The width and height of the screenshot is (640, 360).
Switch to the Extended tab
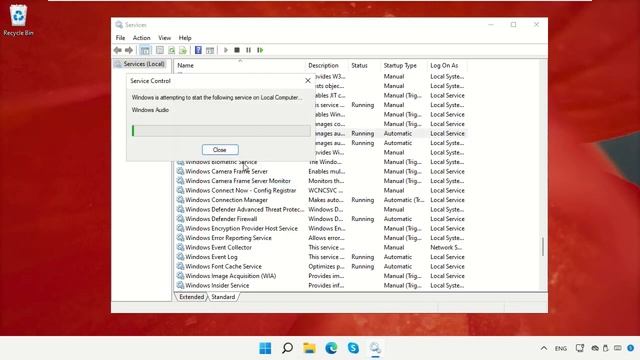pyautogui.click(x=191, y=297)
